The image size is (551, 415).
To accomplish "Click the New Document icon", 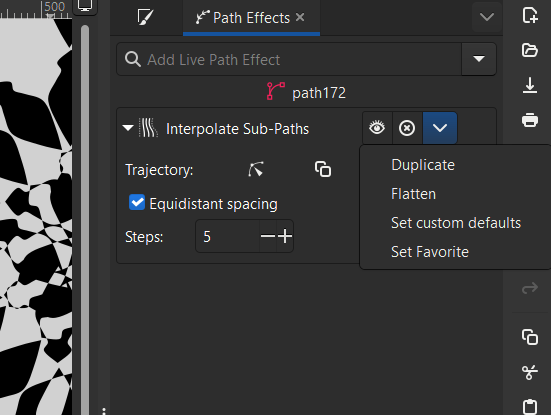I will [x=530, y=15].
